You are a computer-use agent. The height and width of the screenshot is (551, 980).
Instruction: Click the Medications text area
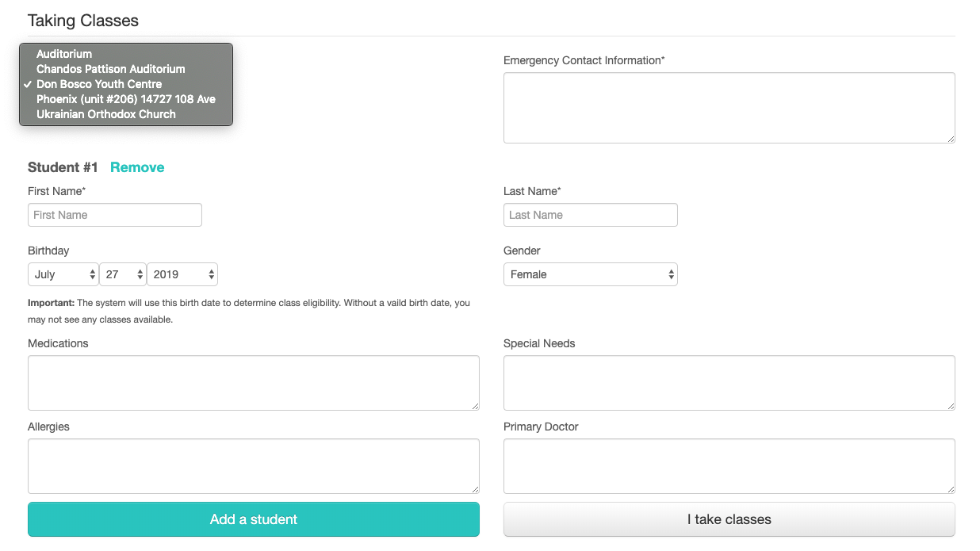pos(254,383)
